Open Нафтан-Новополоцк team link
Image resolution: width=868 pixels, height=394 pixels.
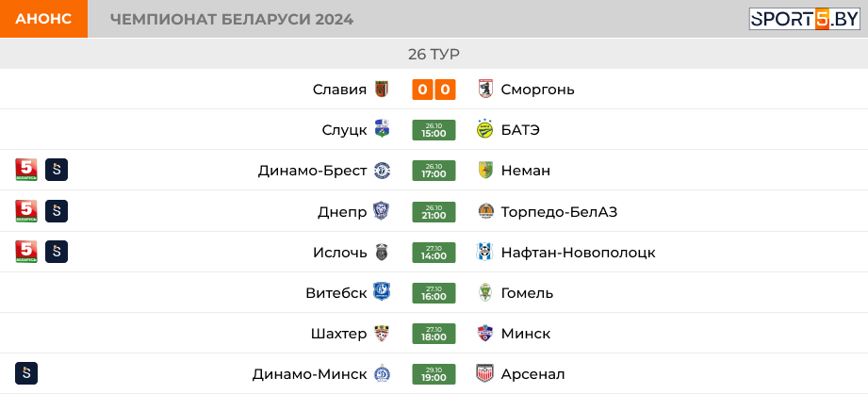(x=579, y=253)
